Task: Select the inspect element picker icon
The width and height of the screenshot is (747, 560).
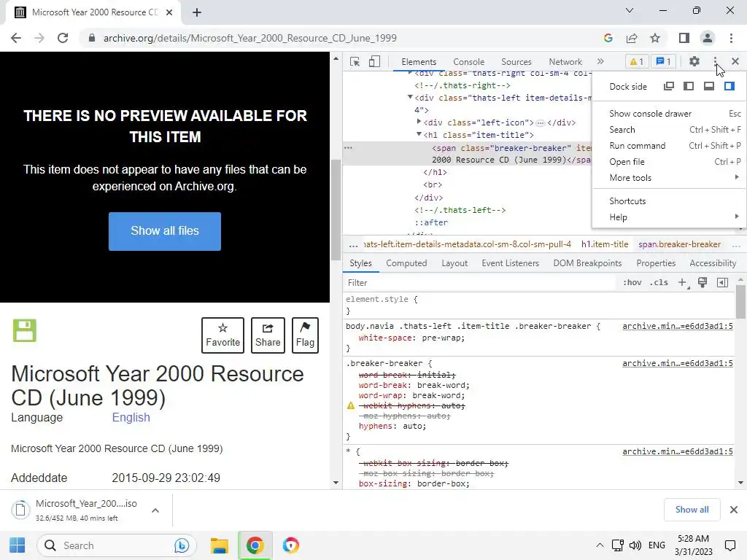Action: tap(355, 62)
